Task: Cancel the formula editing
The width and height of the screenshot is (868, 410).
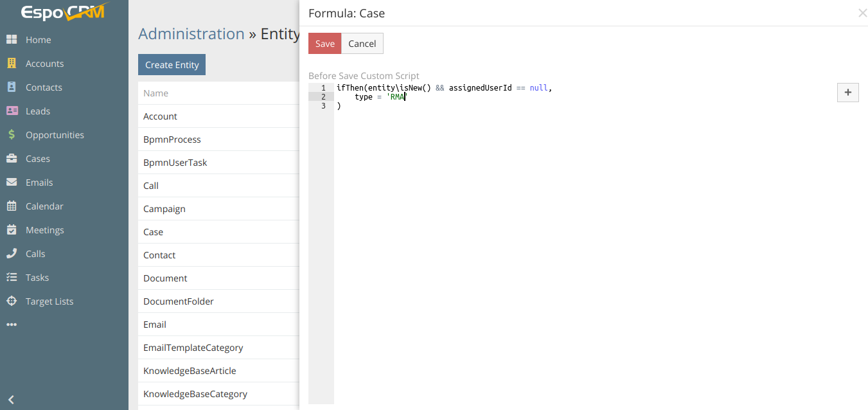Action: [x=362, y=44]
